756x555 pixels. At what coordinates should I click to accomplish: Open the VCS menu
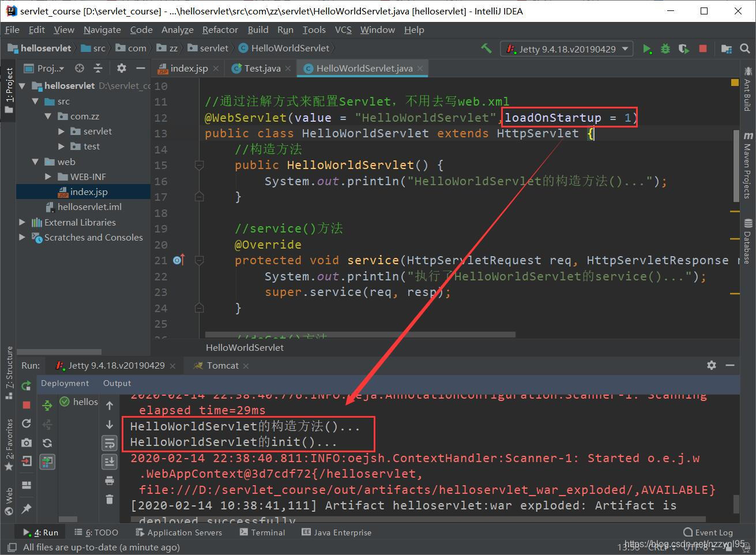[x=343, y=30]
